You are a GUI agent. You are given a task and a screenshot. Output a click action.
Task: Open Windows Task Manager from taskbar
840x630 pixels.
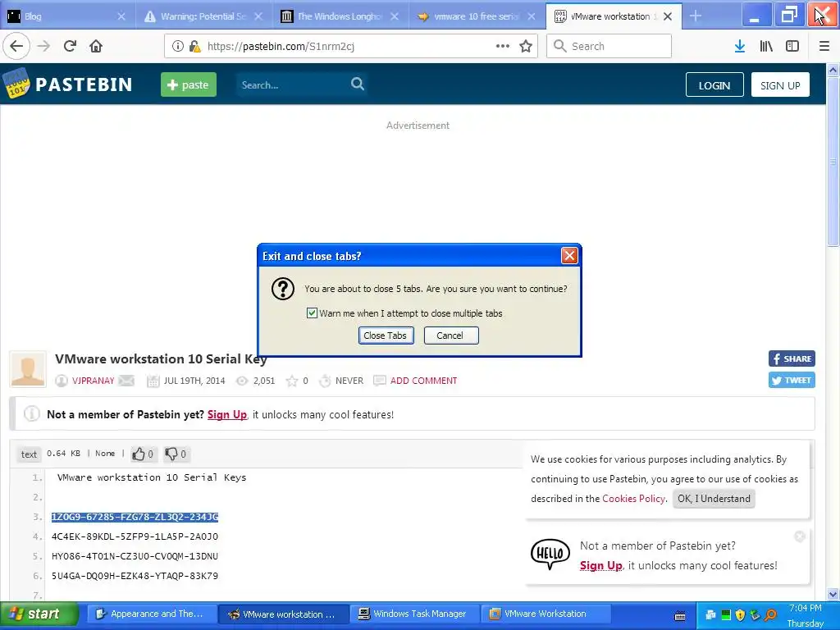tap(413, 614)
